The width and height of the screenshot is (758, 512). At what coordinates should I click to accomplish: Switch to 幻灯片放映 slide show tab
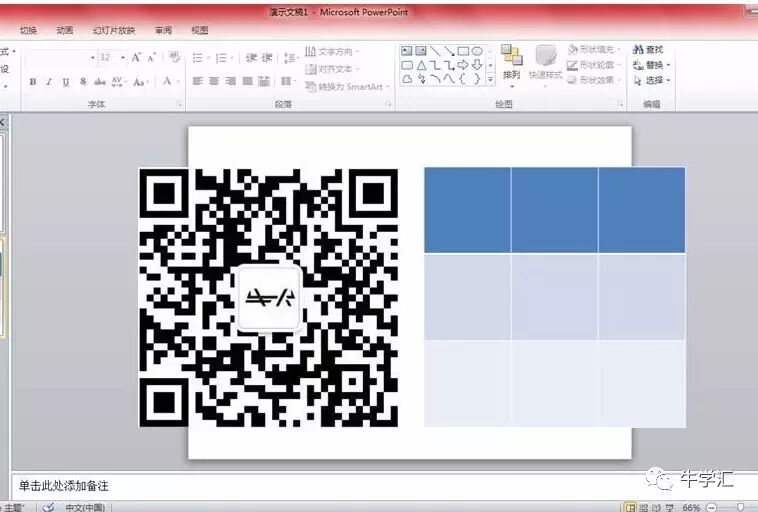point(114,30)
